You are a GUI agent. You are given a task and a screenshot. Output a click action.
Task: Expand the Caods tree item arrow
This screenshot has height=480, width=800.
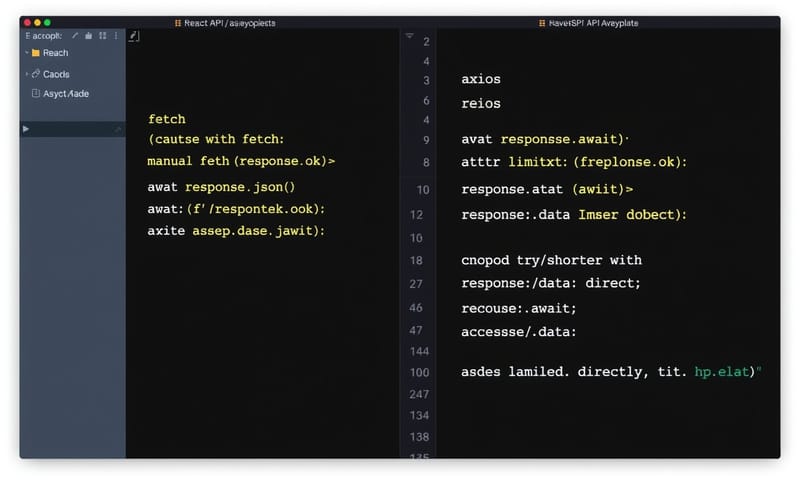pos(27,74)
